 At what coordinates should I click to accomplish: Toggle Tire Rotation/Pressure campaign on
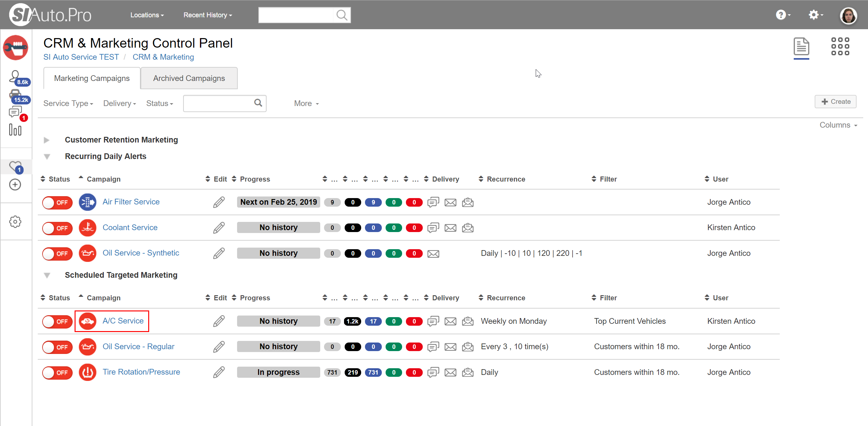tap(57, 372)
